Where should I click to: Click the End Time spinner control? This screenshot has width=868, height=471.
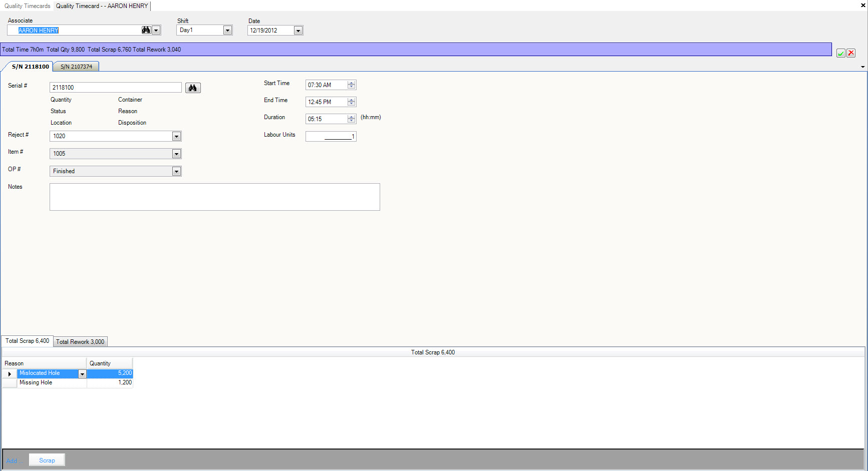coord(352,102)
